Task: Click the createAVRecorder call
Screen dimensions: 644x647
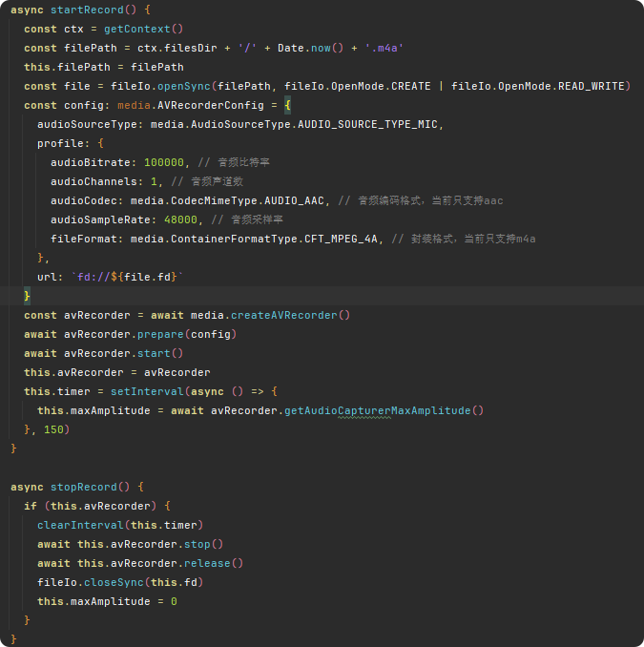Action: point(290,315)
